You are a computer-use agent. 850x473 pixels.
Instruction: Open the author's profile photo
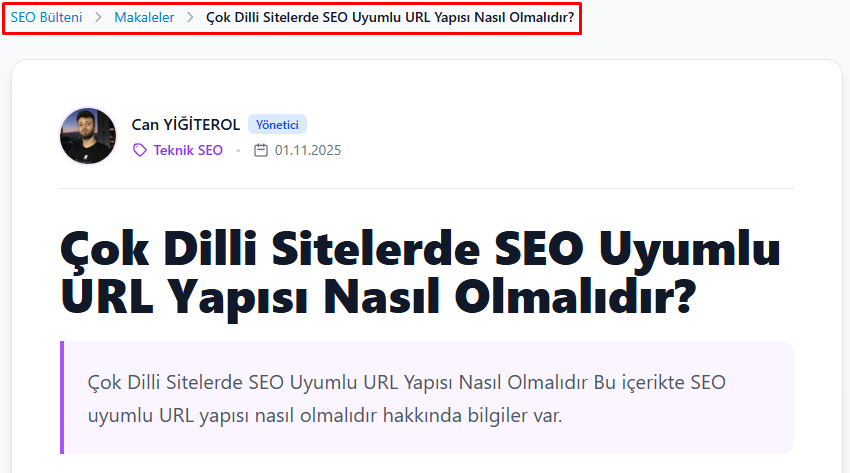coord(88,136)
